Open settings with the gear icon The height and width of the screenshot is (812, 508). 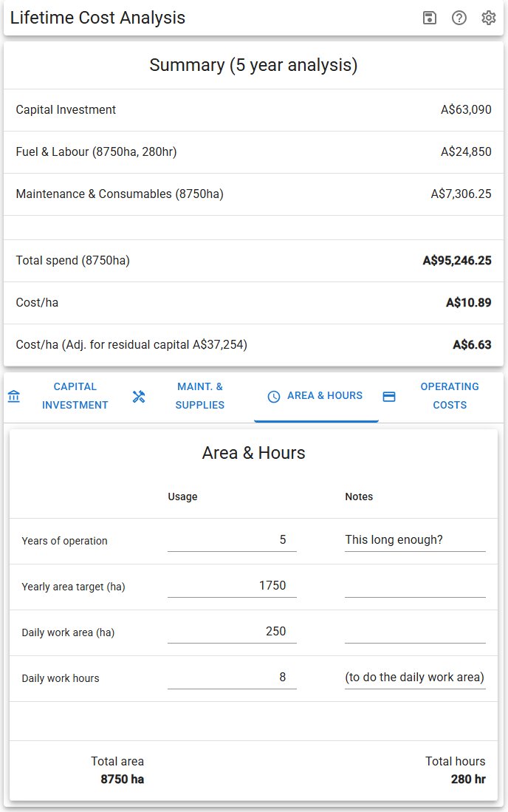click(489, 18)
